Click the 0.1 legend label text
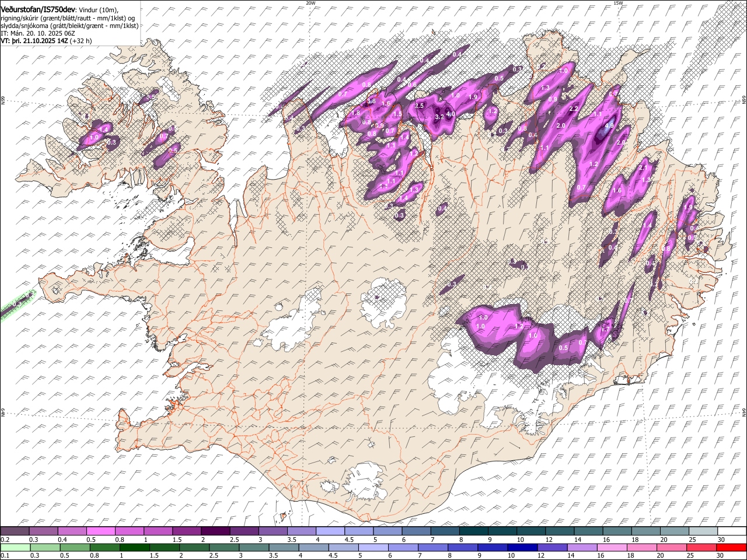Viewport: 747px width, 560px height. point(5,556)
